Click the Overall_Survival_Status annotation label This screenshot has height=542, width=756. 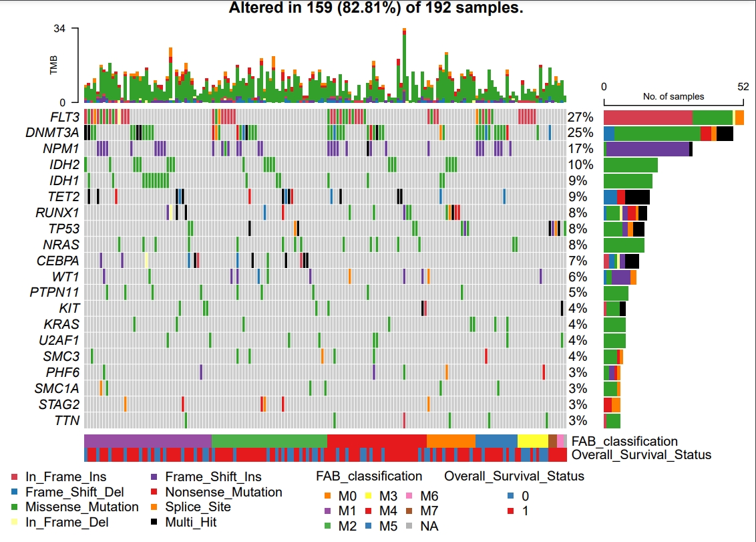[x=641, y=454]
